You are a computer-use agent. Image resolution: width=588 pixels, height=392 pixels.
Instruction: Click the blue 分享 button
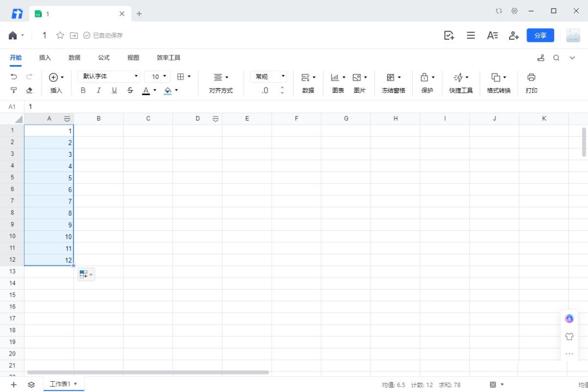click(540, 35)
